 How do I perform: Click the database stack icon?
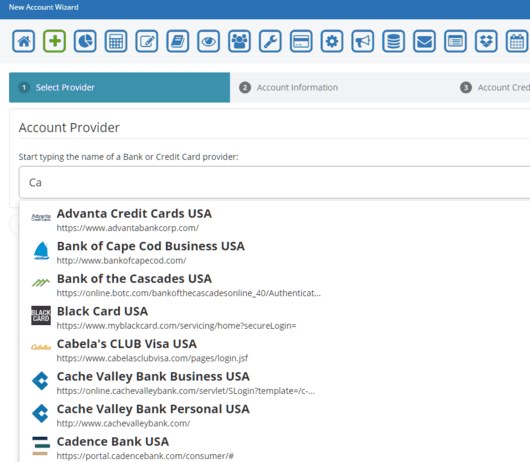click(x=393, y=41)
